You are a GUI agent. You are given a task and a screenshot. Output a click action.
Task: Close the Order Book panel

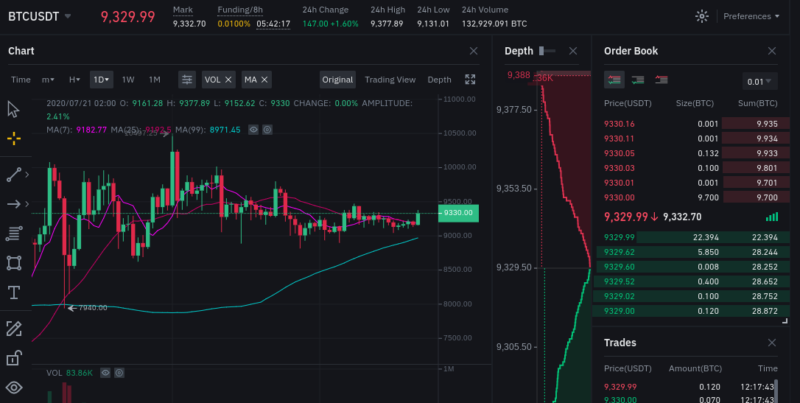[772, 51]
